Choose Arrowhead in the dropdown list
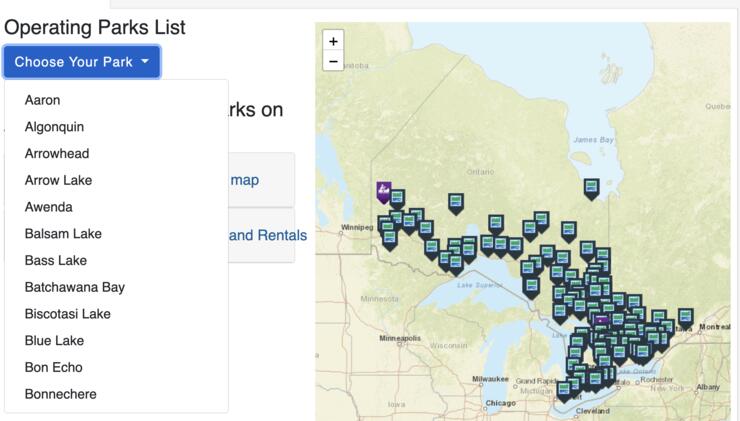 [x=57, y=154]
